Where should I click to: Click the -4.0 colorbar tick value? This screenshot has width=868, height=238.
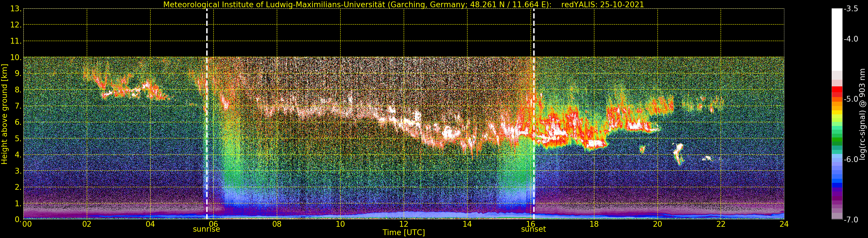851,39
